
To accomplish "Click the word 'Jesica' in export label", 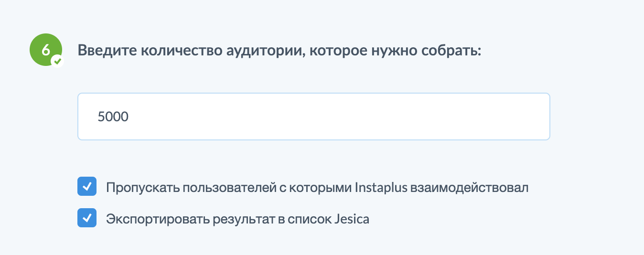I will click(353, 219).
